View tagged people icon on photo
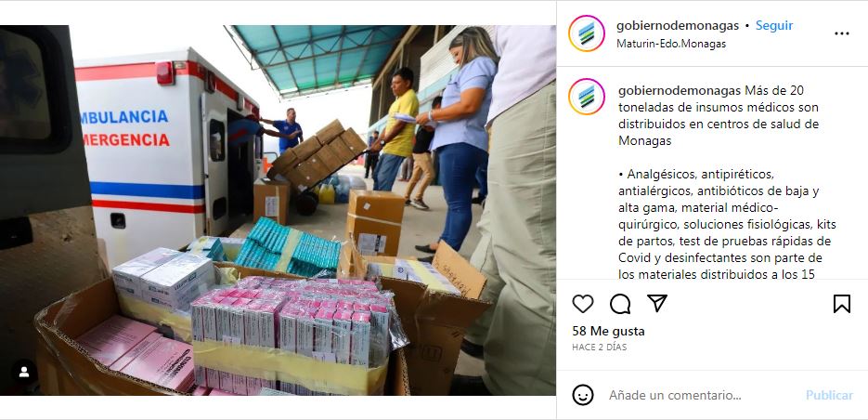Viewport: 868px width, 420px height. 24,373
